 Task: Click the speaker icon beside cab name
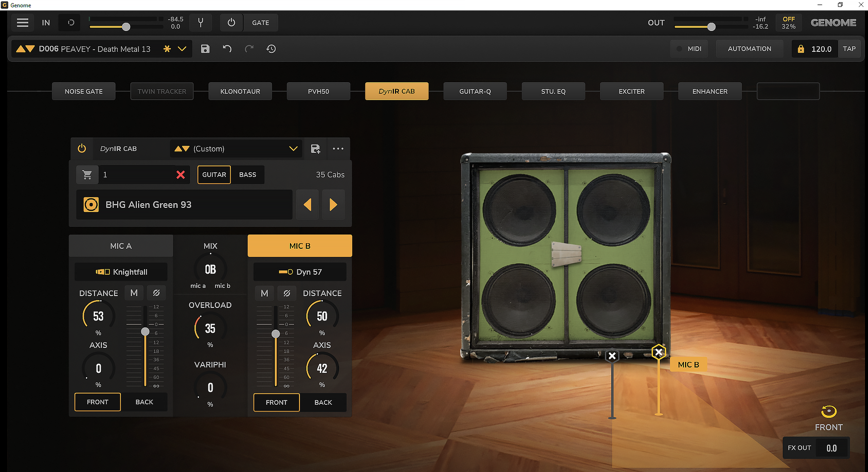point(91,205)
